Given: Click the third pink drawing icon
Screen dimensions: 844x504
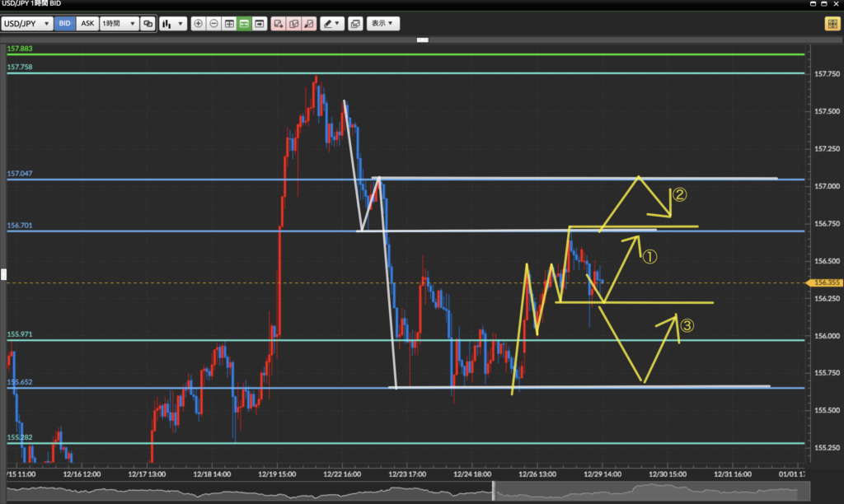Looking at the screenshot, I should point(308,24).
